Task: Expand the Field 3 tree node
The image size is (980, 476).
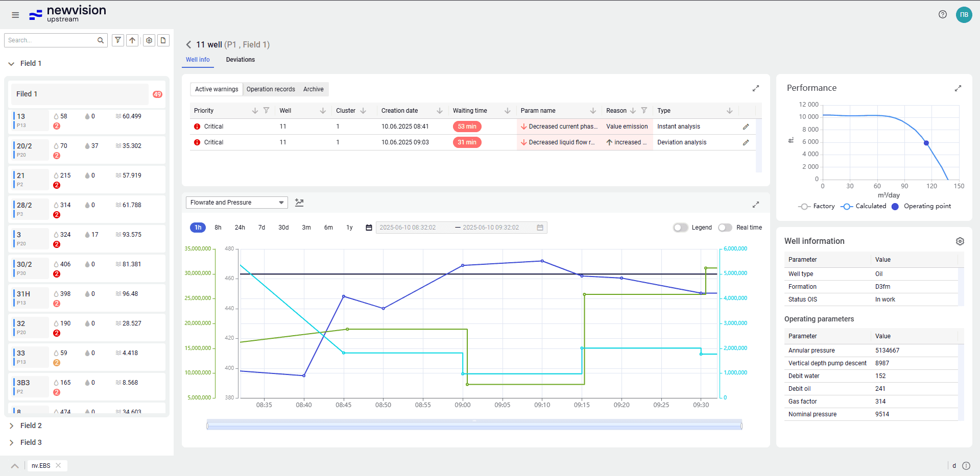Action: tap(11, 442)
